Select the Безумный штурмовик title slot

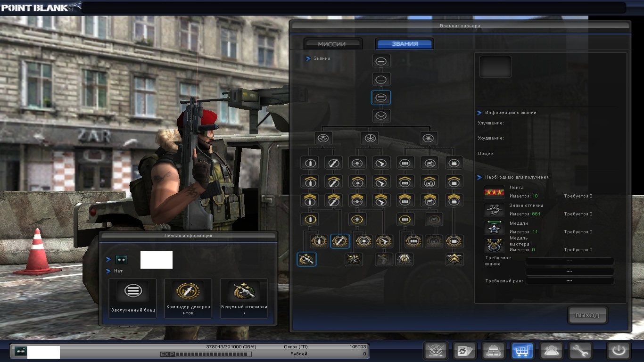tap(244, 298)
